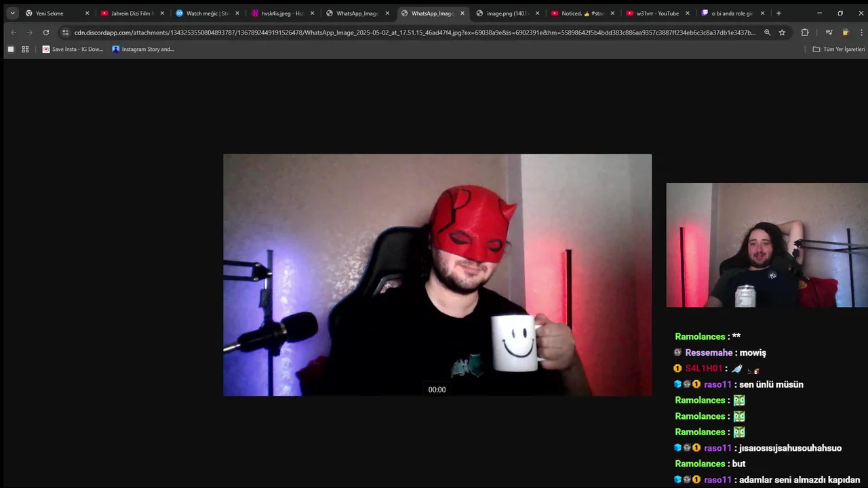Click chat message 'Ressemahe : mowiş'
The width and height of the screenshot is (868, 488).
tap(719, 352)
